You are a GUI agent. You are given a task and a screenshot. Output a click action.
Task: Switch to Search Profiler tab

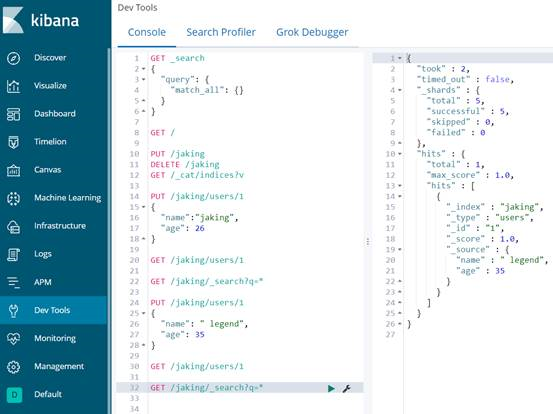221,32
